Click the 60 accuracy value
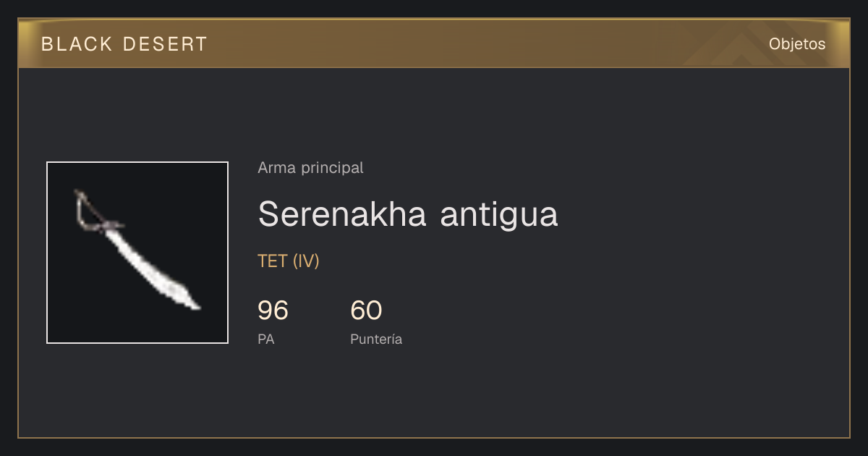Screen dimensions: 868x456 pos(366,311)
